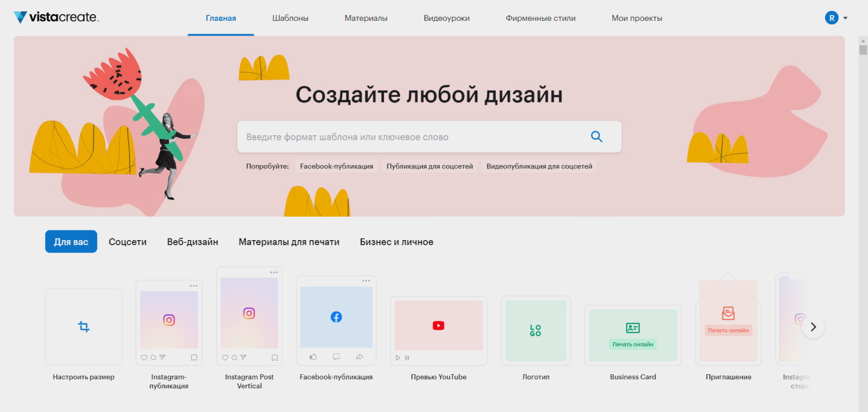The image size is (868, 412).
Task: Click the envelope icon in the Приглашение card
Action: pos(728,313)
